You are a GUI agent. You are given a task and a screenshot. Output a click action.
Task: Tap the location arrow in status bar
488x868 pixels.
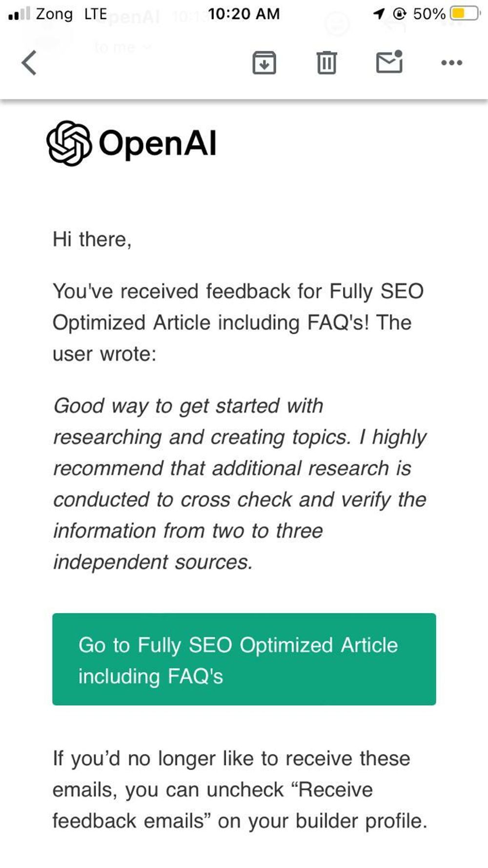379,14
